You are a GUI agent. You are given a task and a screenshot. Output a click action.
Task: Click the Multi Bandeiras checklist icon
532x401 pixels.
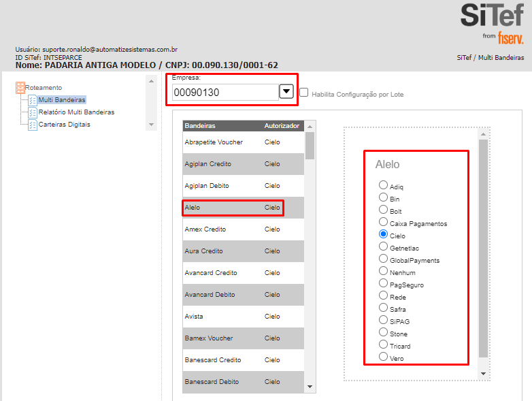point(33,100)
